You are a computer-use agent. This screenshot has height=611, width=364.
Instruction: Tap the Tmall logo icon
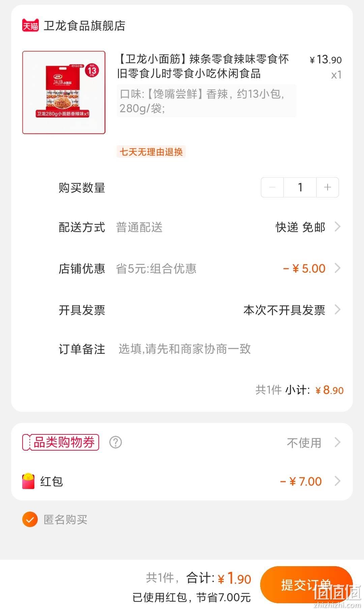coord(30,26)
